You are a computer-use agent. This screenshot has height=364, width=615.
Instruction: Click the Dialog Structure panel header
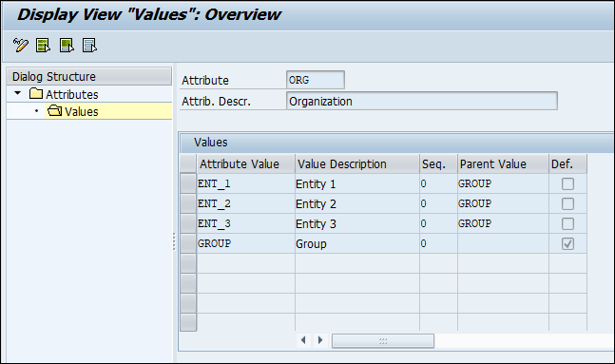(89, 76)
